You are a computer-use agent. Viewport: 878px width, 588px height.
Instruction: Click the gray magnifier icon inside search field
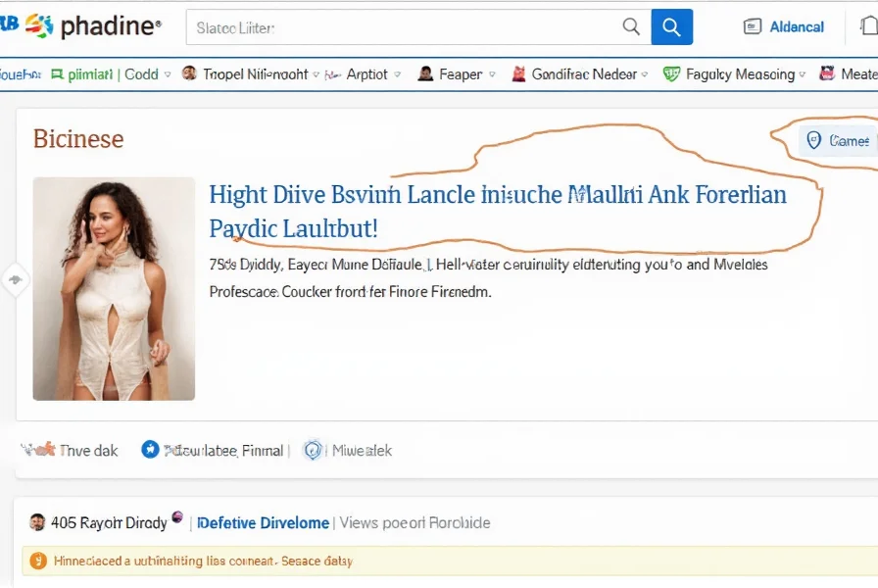click(x=632, y=27)
